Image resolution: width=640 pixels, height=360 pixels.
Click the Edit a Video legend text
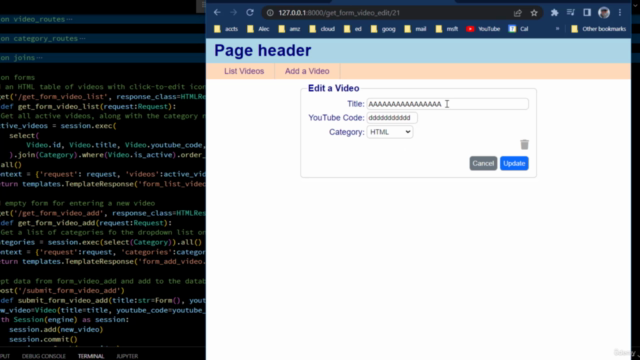(333, 88)
